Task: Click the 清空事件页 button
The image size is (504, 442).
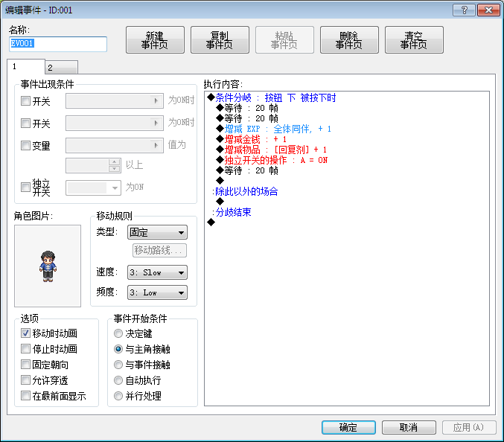Action: 414,40
